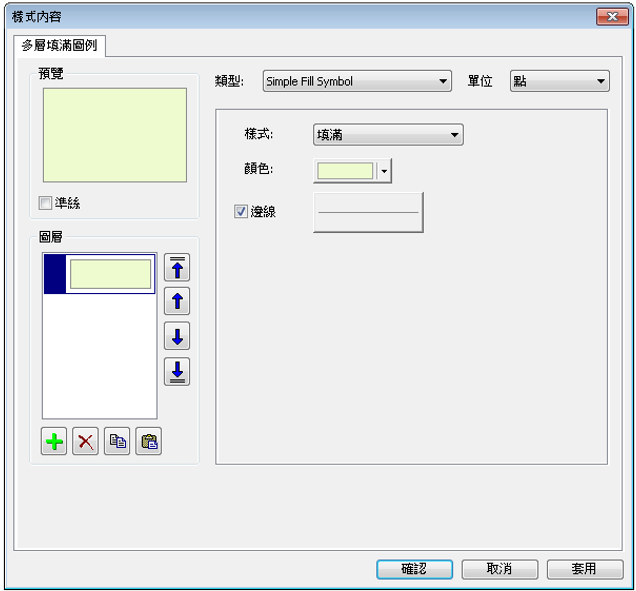Move selected layer down one level
Screen dimensions: 636x591
[177, 336]
